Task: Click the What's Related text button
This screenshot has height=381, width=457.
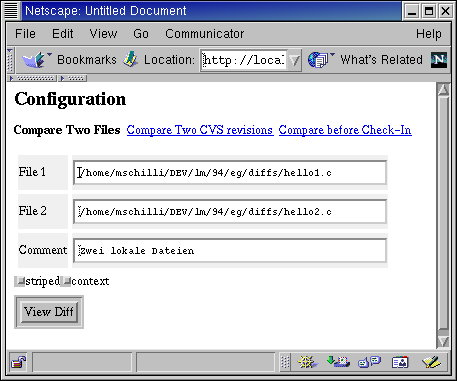Action: 381,60
